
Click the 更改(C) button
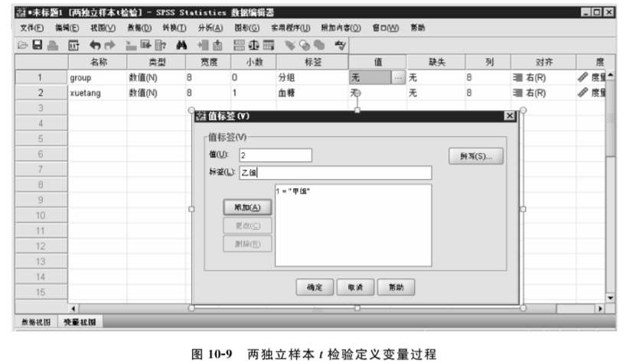click(x=247, y=226)
